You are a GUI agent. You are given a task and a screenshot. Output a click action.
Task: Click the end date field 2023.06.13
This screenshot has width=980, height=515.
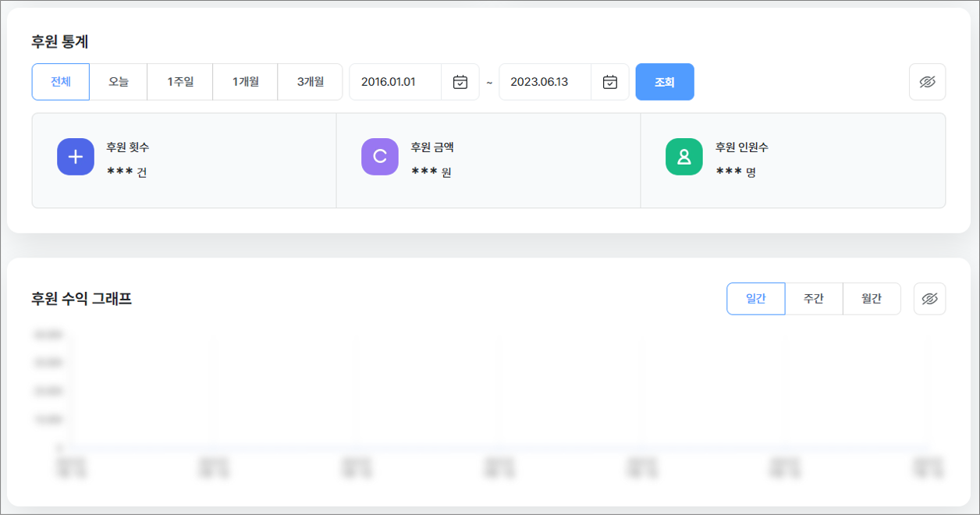tap(545, 82)
